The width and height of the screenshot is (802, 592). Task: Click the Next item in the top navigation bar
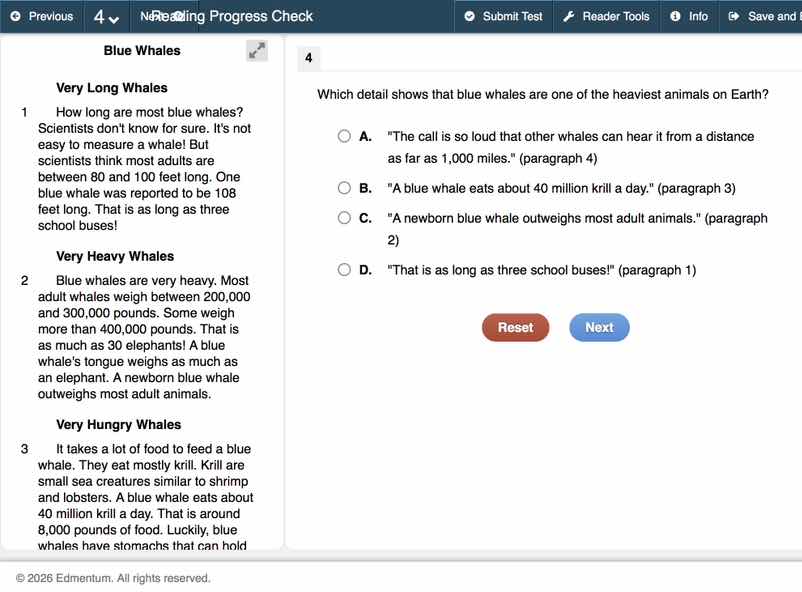[x=148, y=16]
